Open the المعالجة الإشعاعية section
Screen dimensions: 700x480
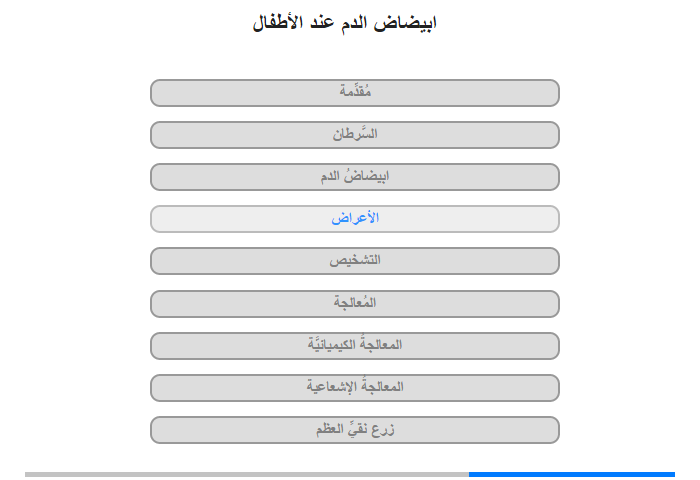(354, 388)
